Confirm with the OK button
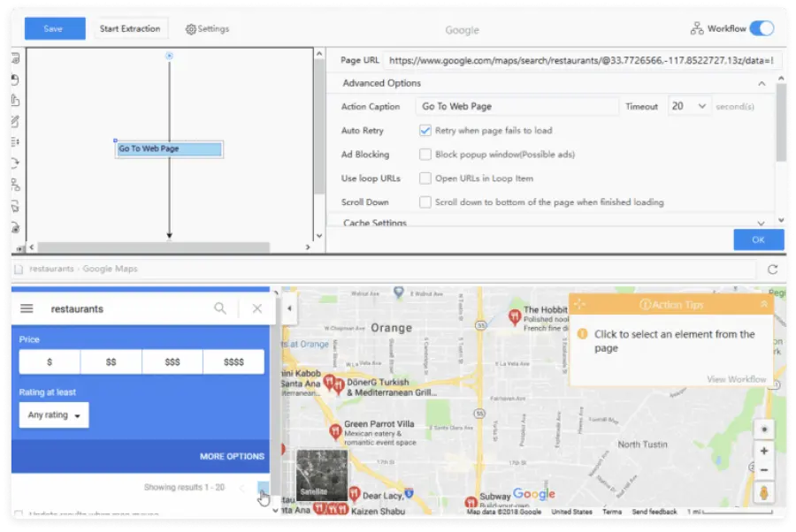 [759, 239]
